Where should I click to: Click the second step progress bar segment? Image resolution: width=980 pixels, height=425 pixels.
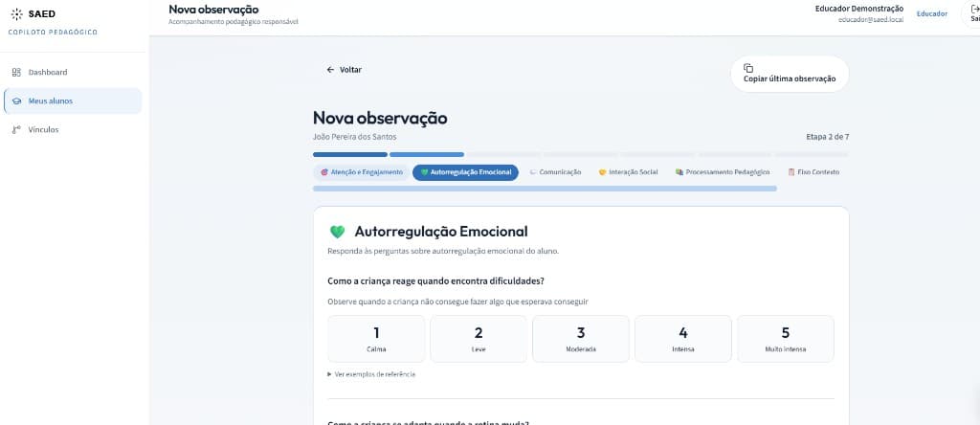[427, 154]
